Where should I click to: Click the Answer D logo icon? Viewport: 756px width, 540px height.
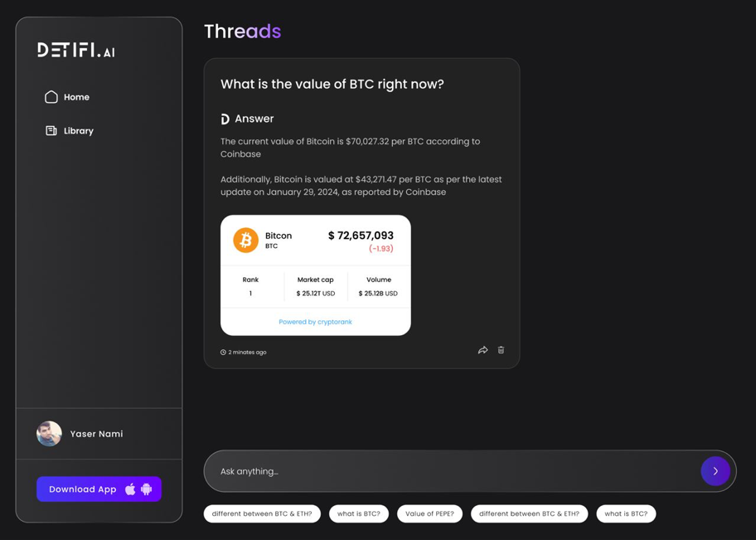click(225, 119)
